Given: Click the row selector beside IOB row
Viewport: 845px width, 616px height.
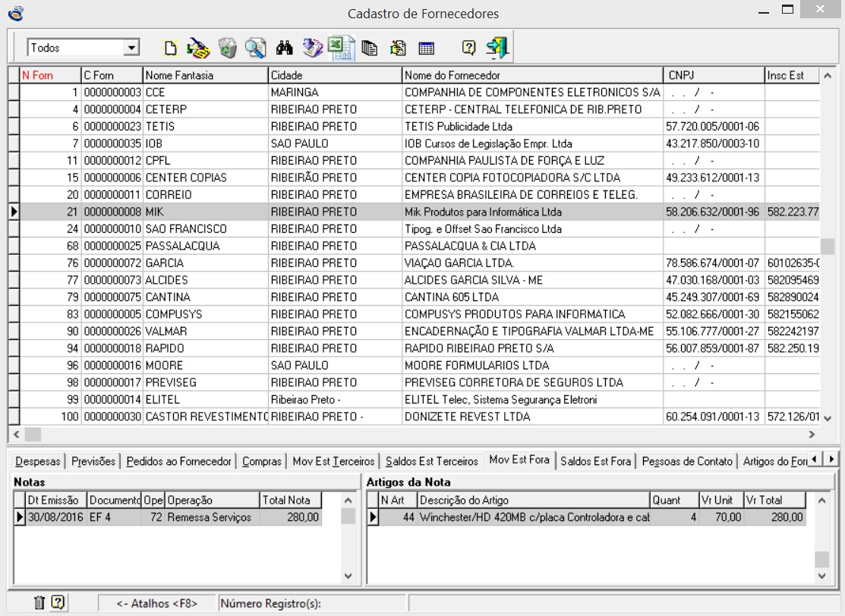Looking at the screenshot, I should [14, 144].
